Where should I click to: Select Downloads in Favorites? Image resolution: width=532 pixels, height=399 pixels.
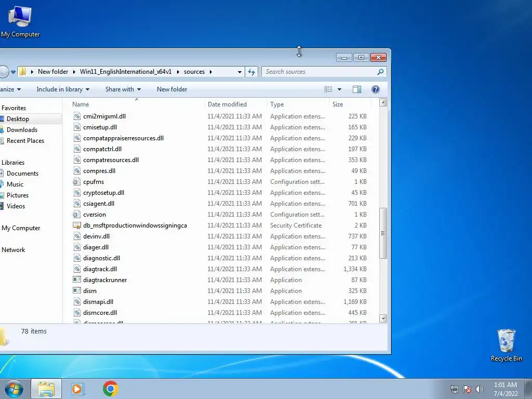pyautogui.click(x=22, y=129)
